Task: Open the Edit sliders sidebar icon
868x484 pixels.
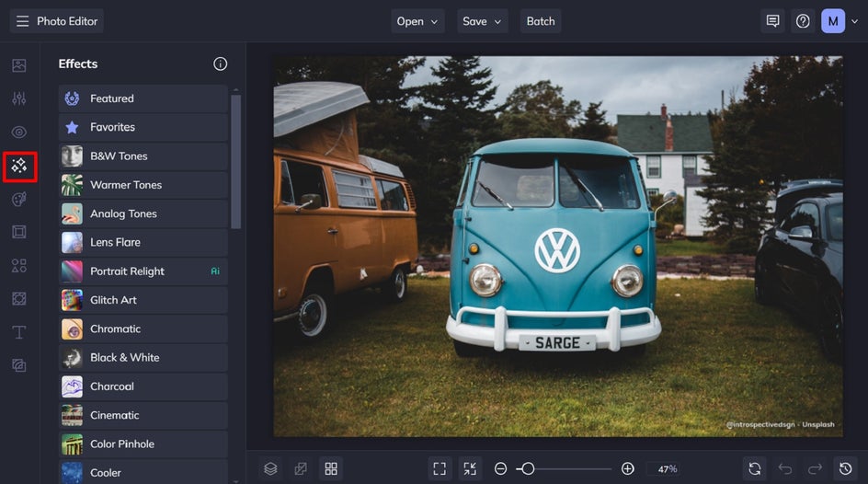Action: tap(19, 98)
